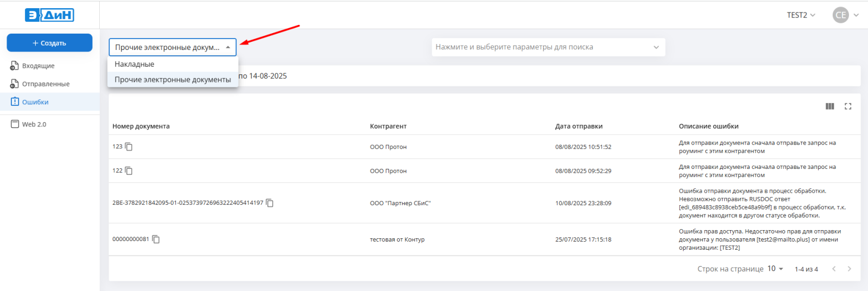The image size is (868, 291).
Task: Expand the user menu chevron
Action: click(856, 15)
